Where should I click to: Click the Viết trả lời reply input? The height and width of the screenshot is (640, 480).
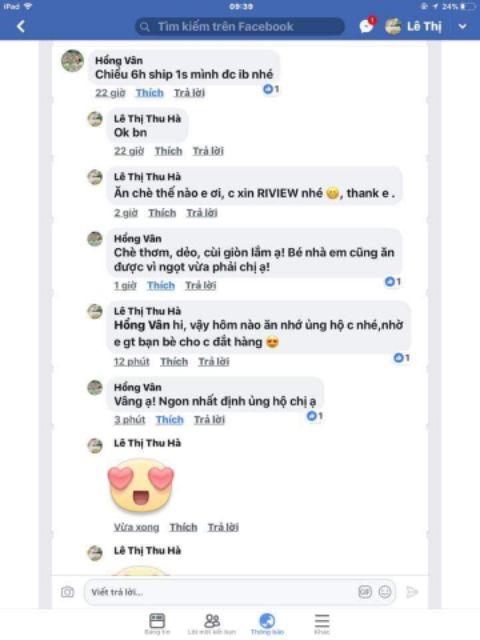tap(240, 592)
